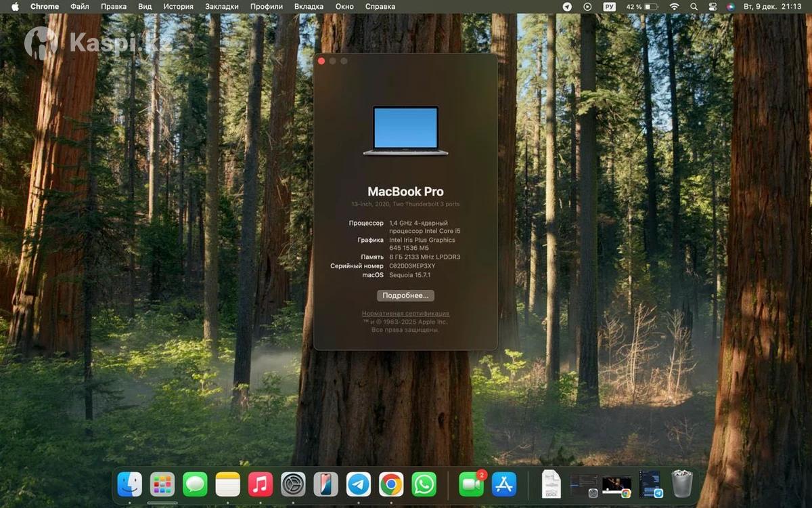The image size is (812, 508).
Task: Click the Подробнее… button
Action: pyautogui.click(x=405, y=296)
